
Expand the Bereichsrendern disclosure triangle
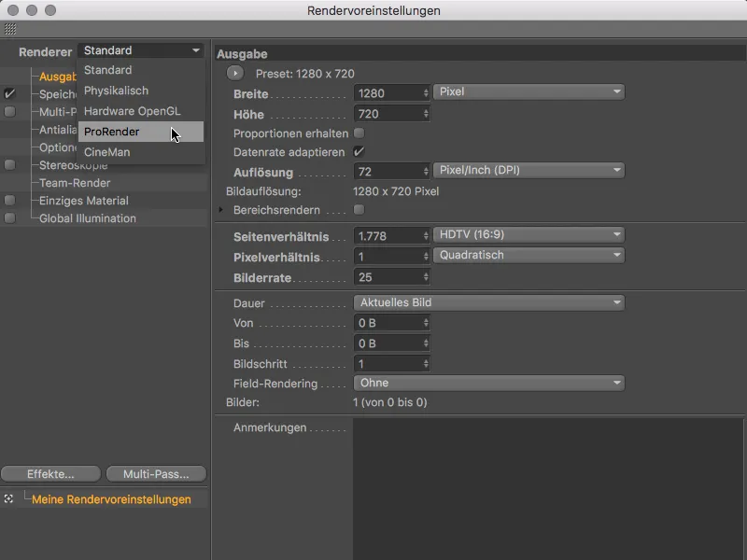pos(220,210)
